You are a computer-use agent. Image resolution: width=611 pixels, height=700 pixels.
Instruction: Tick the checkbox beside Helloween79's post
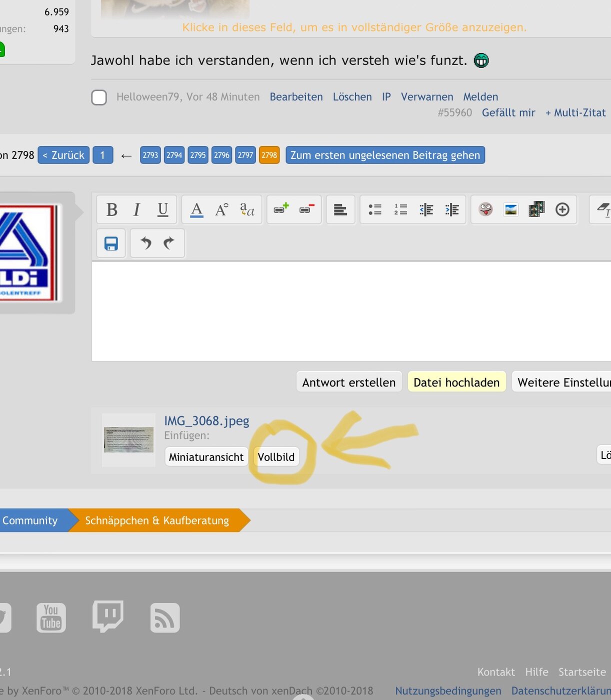[99, 97]
